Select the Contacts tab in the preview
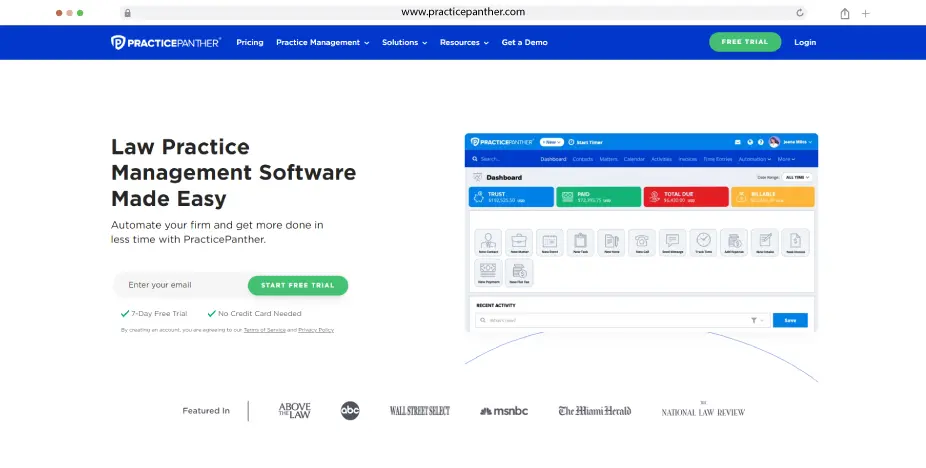 point(583,159)
